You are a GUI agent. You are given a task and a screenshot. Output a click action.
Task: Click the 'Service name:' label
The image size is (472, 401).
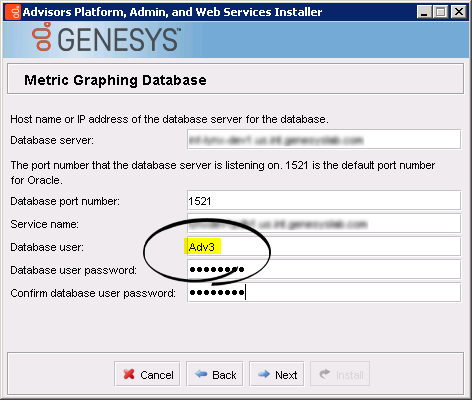(44, 224)
